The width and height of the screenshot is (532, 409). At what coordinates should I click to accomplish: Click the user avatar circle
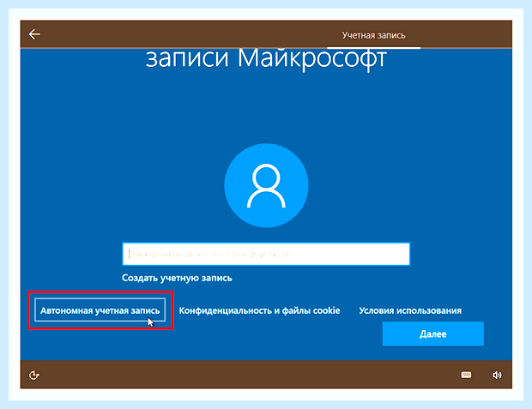coord(266,185)
